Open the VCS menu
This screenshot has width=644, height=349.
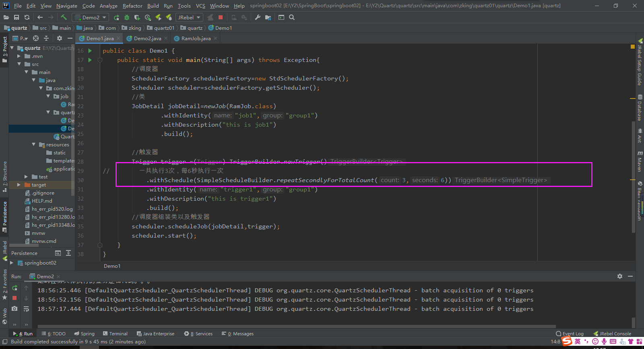(x=200, y=6)
